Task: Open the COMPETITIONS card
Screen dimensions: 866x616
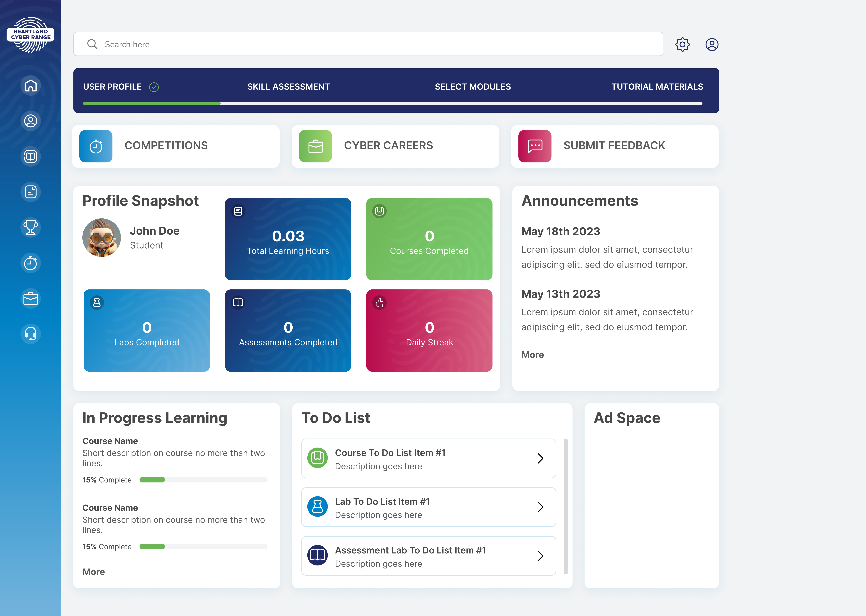Action: tap(176, 146)
